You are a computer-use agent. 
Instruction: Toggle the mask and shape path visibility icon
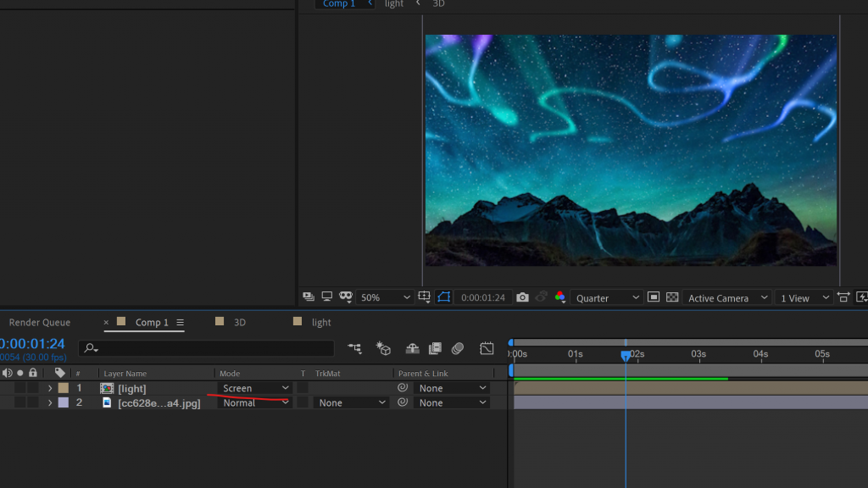click(x=444, y=297)
